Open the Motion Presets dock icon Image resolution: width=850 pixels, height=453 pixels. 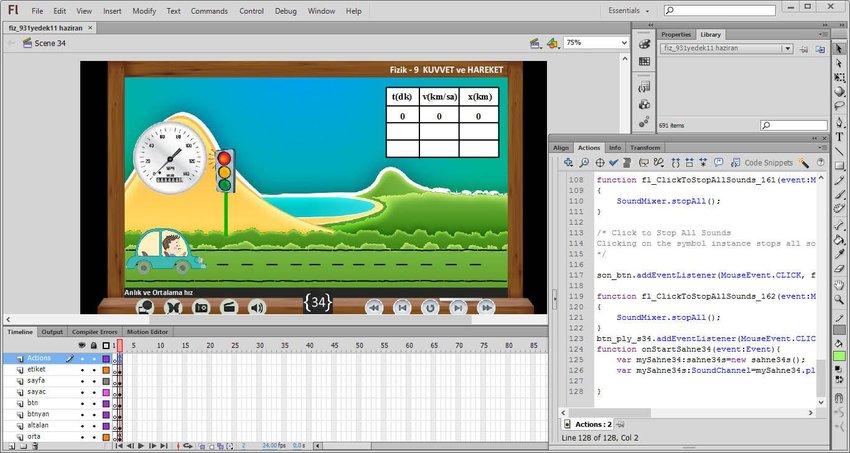pyautogui.click(x=645, y=122)
